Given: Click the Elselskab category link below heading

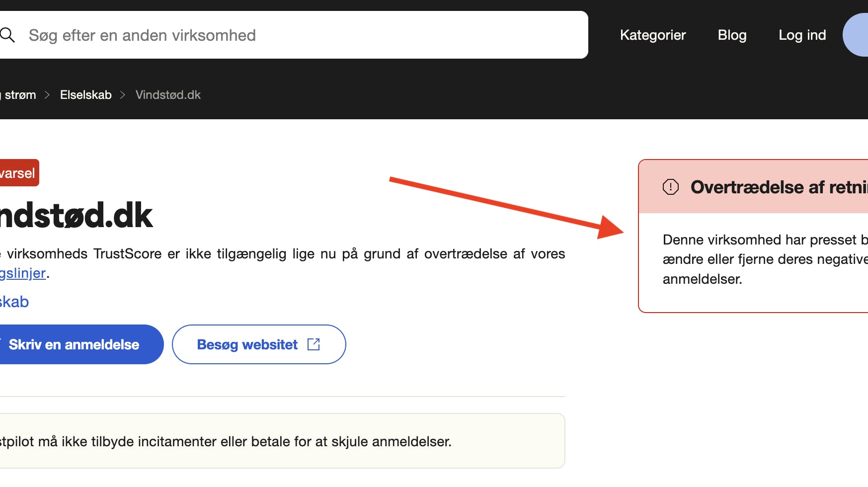Looking at the screenshot, I should click(x=14, y=301).
